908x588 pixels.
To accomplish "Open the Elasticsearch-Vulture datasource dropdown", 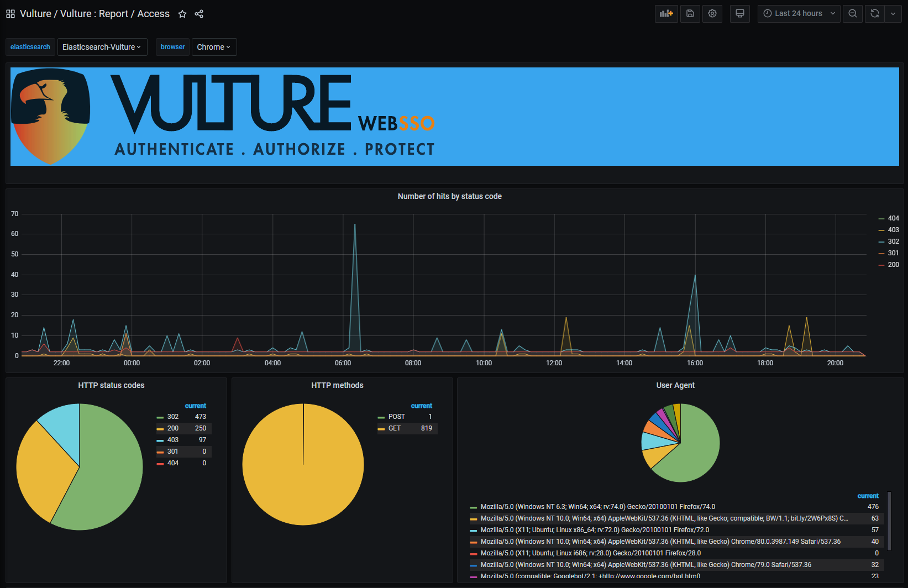I will [102, 47].
